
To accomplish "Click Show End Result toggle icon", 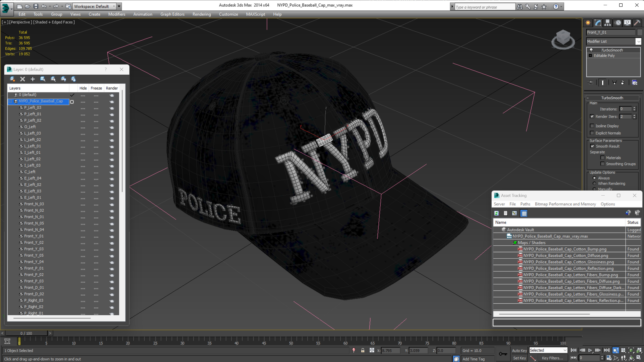I will tap(603, 83).
